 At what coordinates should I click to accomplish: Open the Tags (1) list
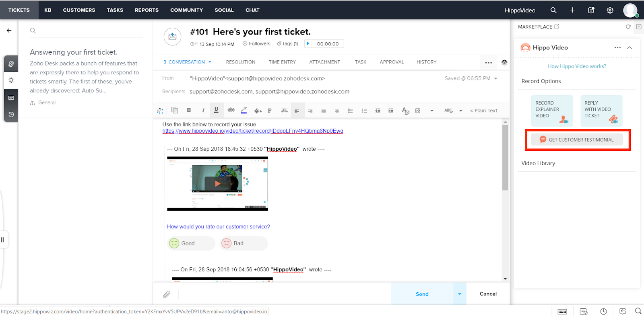tap(287, 43)
